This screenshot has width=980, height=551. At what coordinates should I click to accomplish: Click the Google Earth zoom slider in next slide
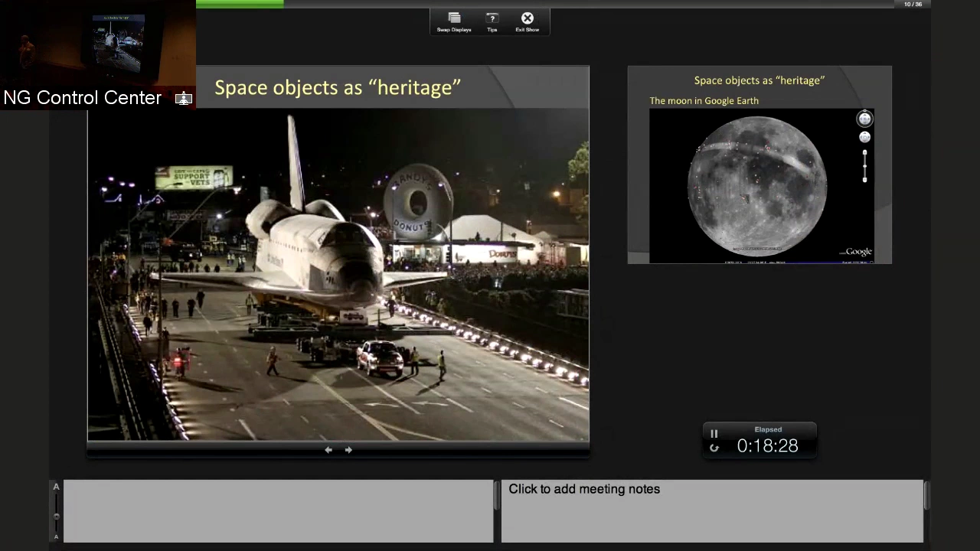point(865,165)
